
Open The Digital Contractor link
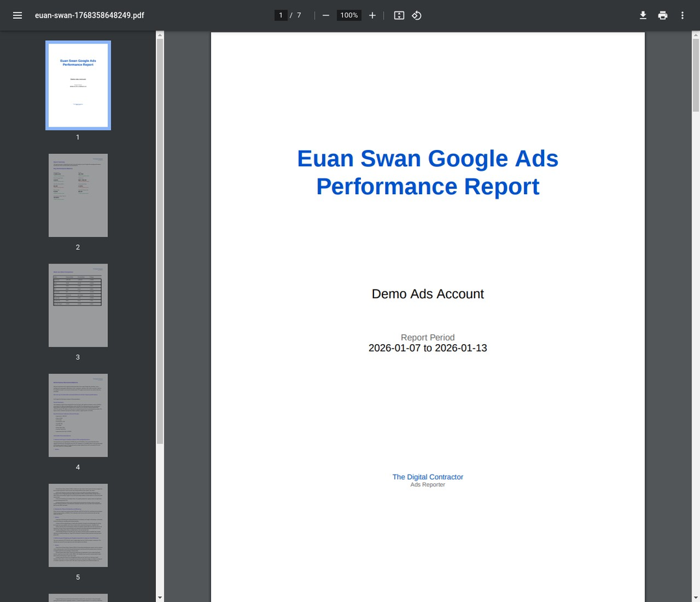pos(427,477)
